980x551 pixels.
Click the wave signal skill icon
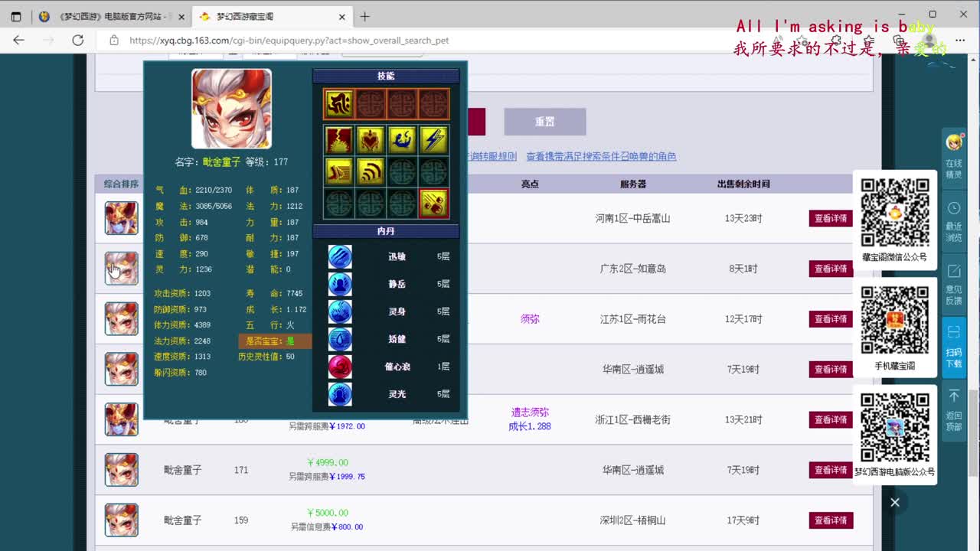371,172
